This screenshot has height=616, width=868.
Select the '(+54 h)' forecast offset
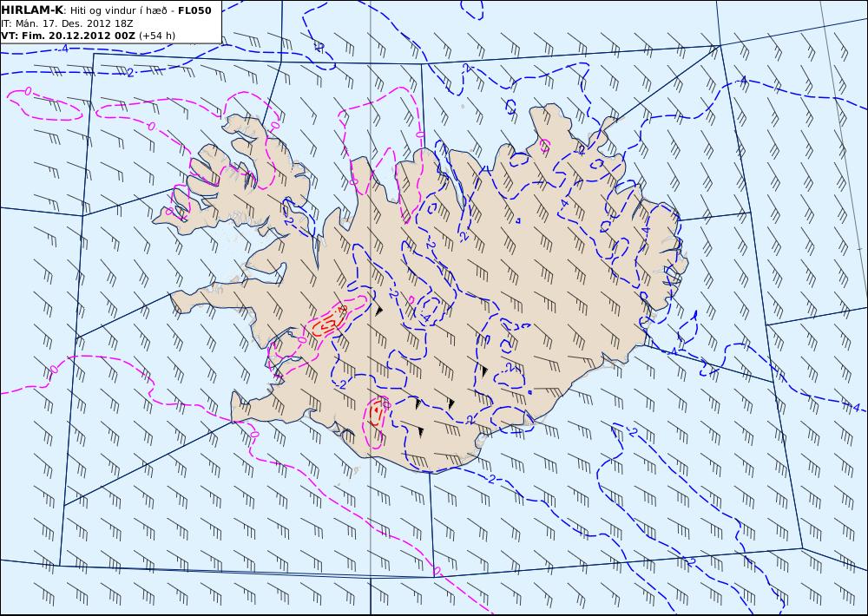coord(157,36)
